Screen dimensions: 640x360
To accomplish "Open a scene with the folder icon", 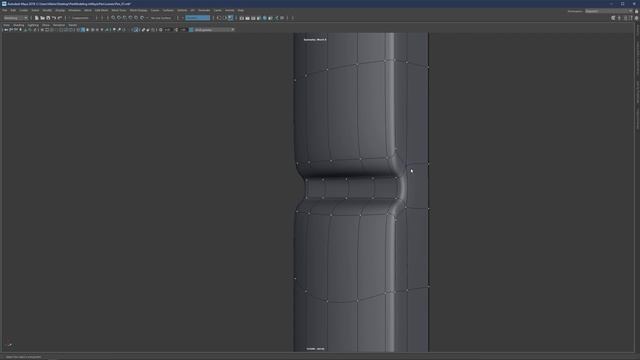I will [42, 18].
